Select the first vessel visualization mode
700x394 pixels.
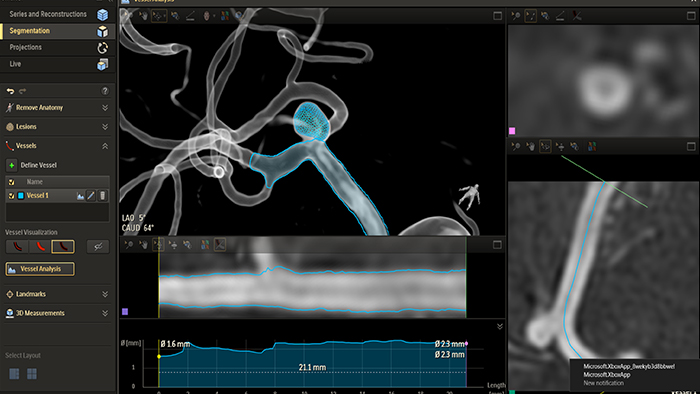[17, 246]
